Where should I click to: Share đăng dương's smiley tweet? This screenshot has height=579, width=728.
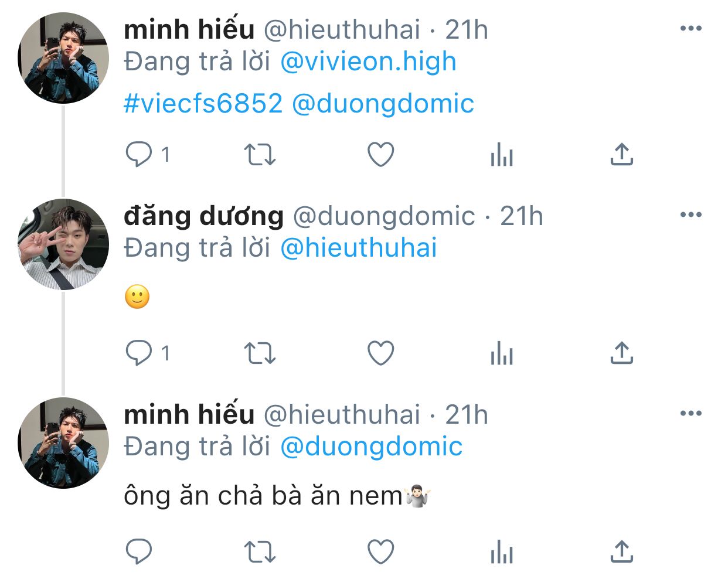tap(622, 353)
